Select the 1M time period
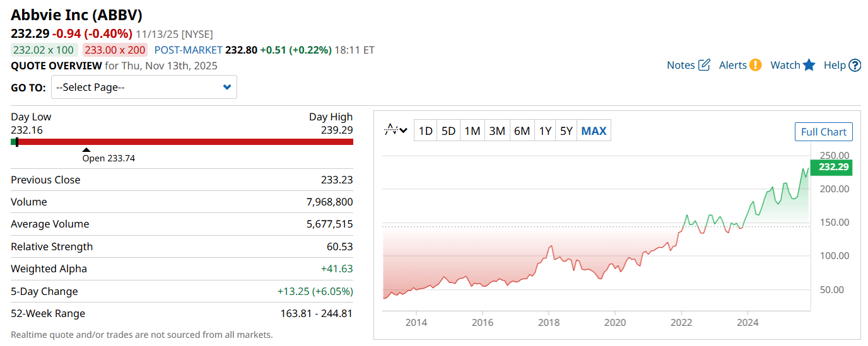The image size is (868, 346). (472, 131)
